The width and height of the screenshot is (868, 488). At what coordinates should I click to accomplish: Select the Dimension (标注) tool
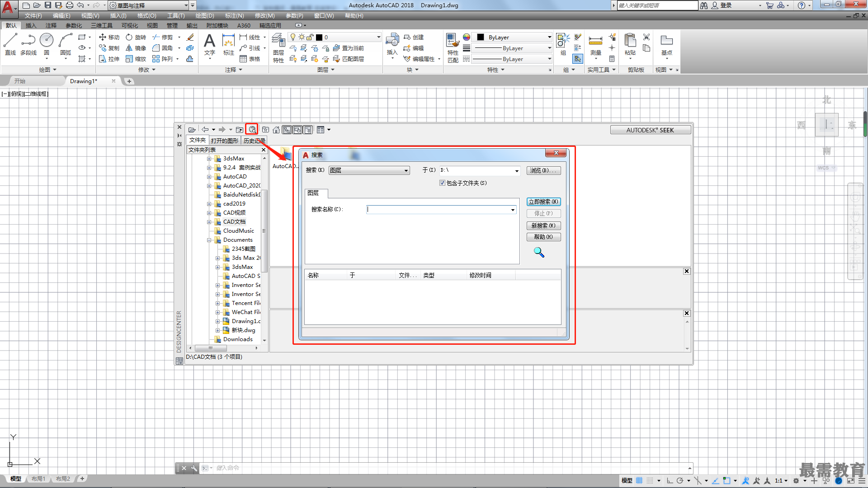pos(229,44)
